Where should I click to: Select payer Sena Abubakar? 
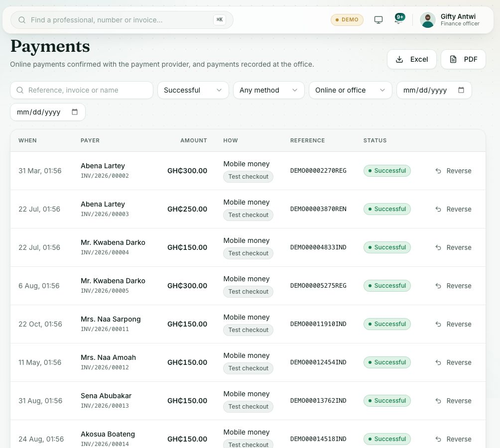point(106,396)
